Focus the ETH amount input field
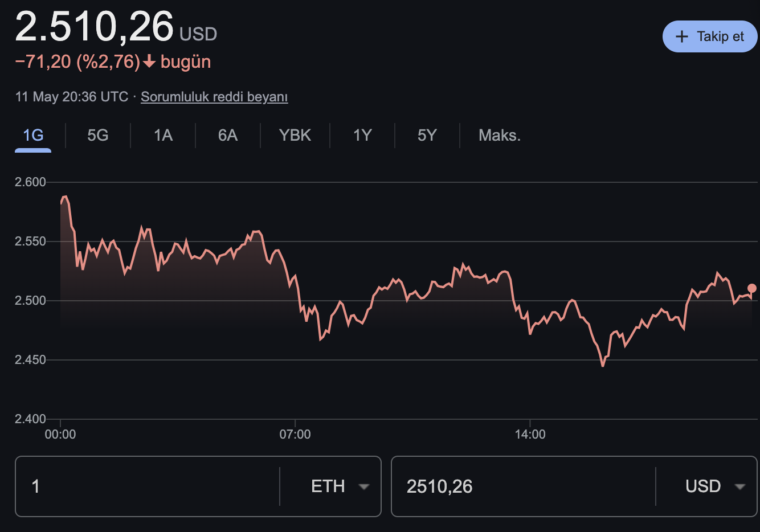 pyautogui.click(x=148, y=486)
